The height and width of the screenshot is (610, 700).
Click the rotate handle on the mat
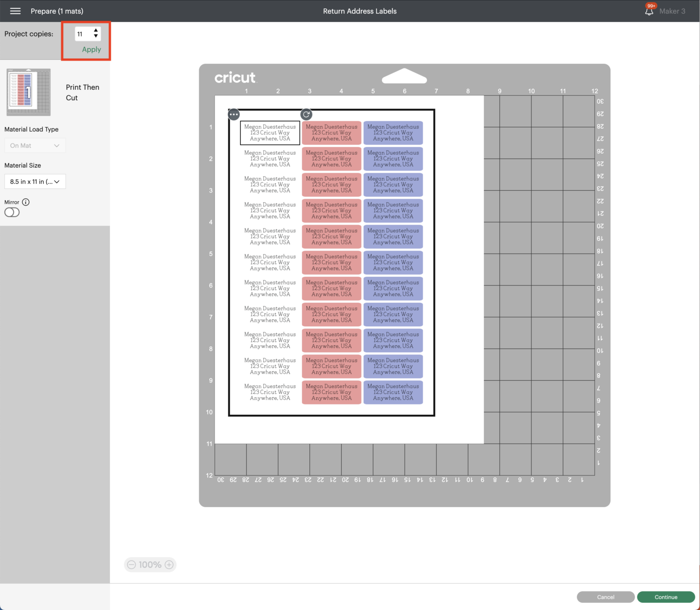click(306, 114)
